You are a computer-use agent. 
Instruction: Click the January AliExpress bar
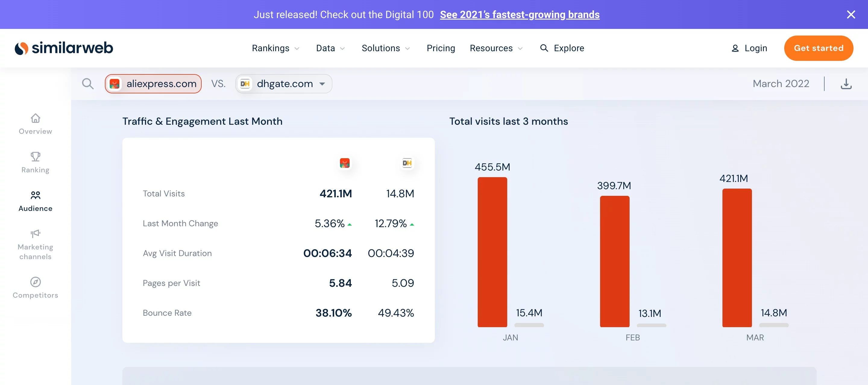(x=492, y=252)
